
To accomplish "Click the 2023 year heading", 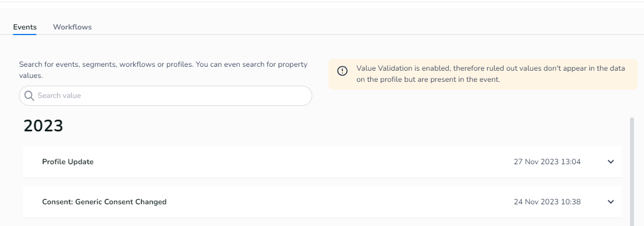I will 43,126.
